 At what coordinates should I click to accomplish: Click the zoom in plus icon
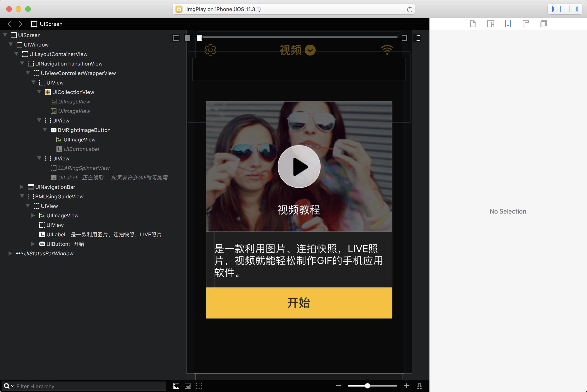pos(406,386)
